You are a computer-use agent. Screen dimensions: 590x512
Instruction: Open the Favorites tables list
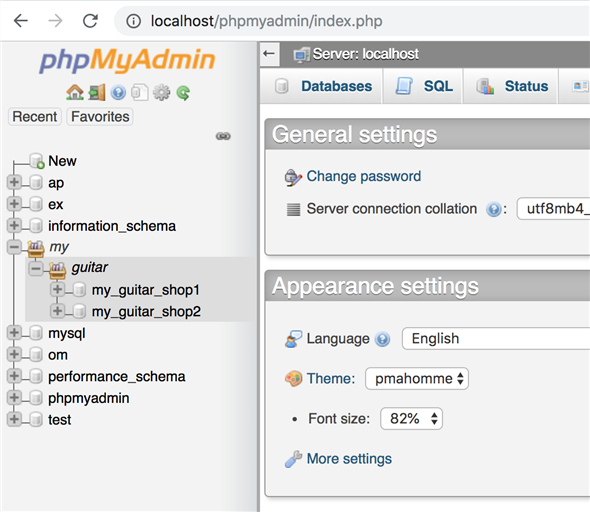point(100,117)
